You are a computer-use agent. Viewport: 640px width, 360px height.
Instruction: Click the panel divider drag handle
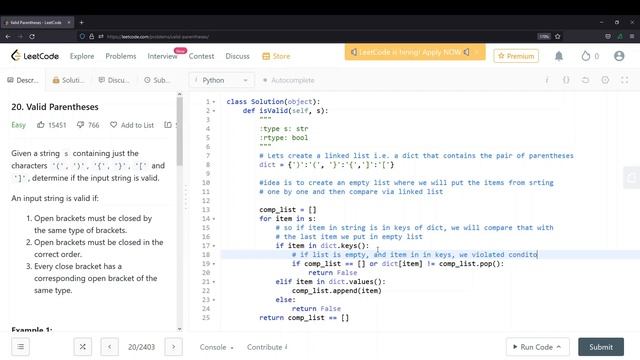click(x=186, y=198)
